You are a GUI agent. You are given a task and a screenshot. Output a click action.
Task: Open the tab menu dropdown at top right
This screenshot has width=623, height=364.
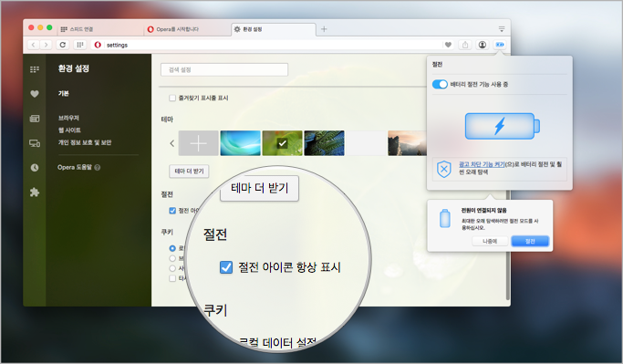point(502,29)
